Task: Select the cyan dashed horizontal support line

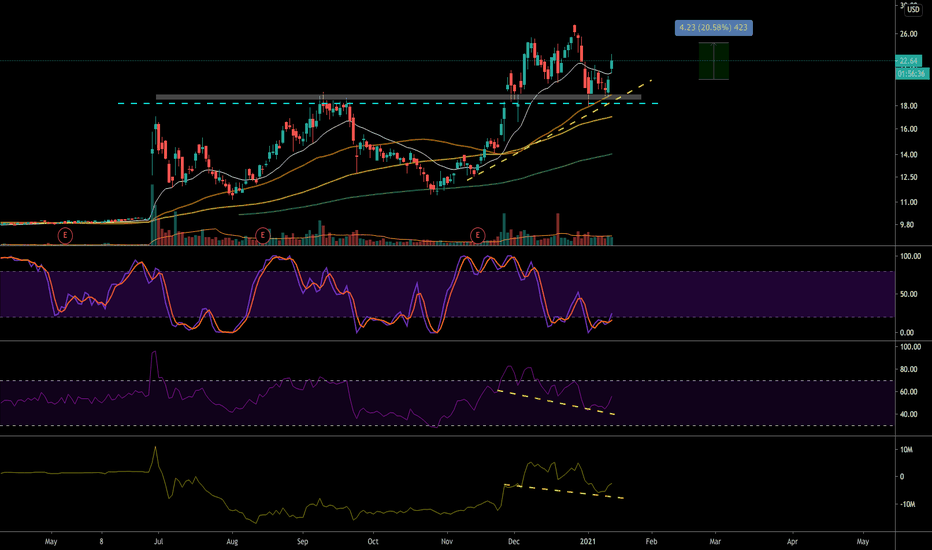Action: pyautogui.click(x=388, y=103)
